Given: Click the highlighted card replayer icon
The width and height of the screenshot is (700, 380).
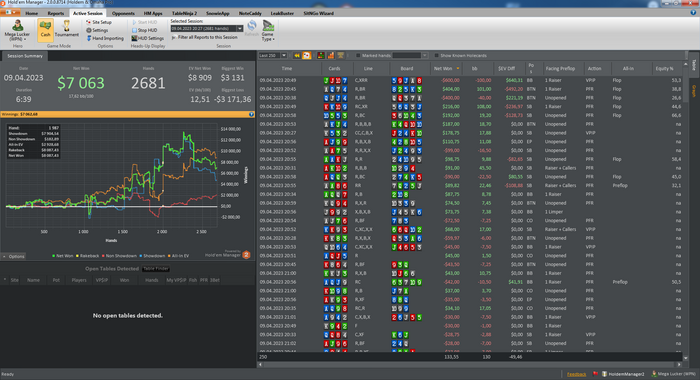Looking at the screenshot, I should 307,55.
